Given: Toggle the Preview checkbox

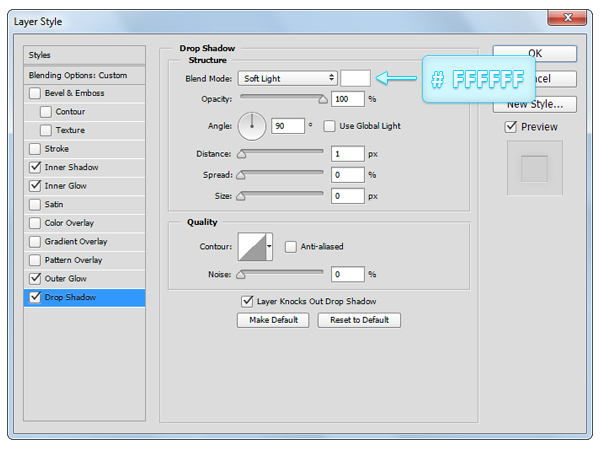Looking at the screenshot, I should point(511,127).
